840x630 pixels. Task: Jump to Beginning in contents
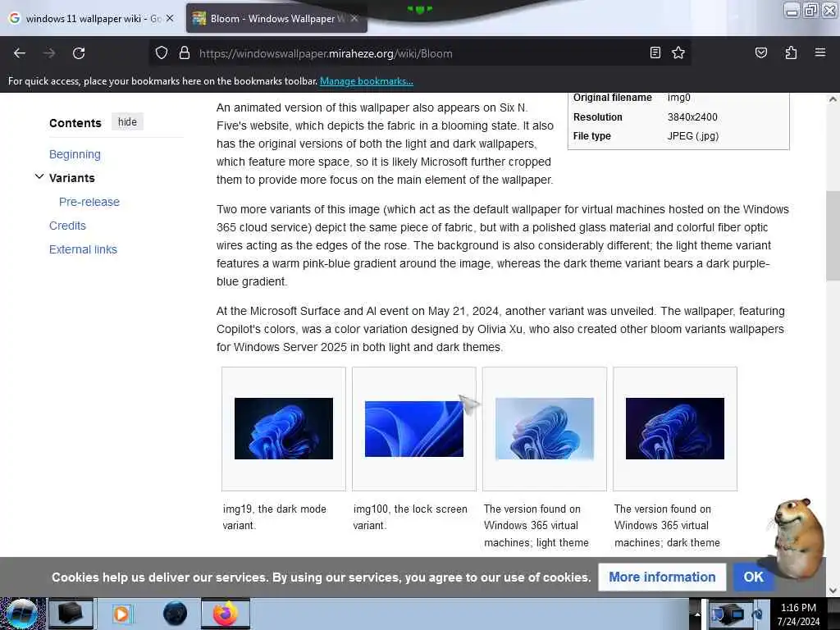(x=75, y=154)
